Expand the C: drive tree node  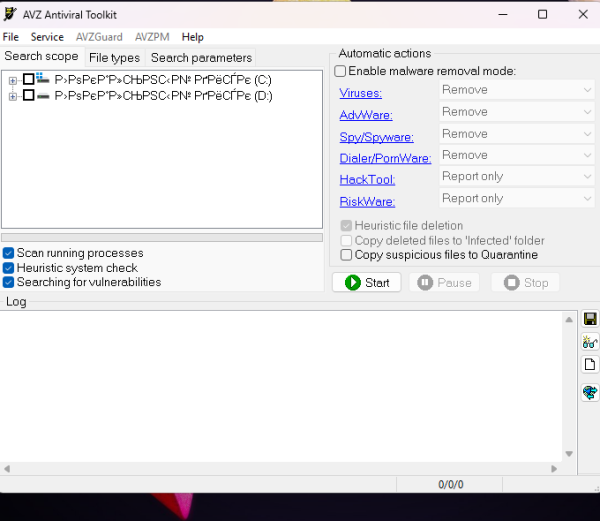pos(13,80)
